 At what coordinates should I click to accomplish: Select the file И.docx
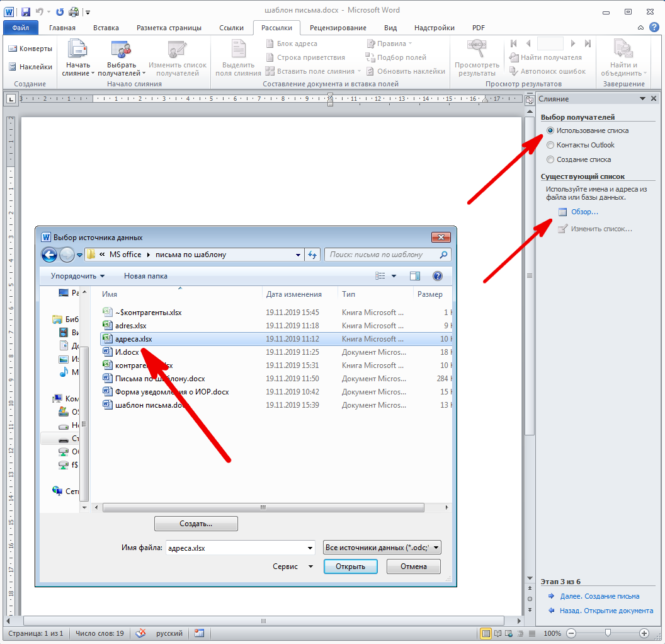click(x=127, y=352)
